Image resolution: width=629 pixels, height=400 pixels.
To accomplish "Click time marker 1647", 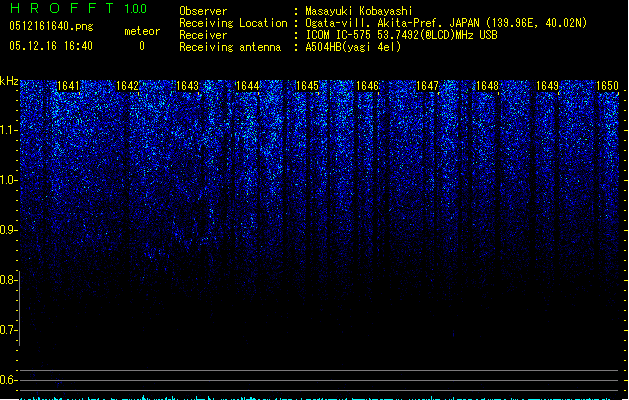I will [x=428, y=86].
